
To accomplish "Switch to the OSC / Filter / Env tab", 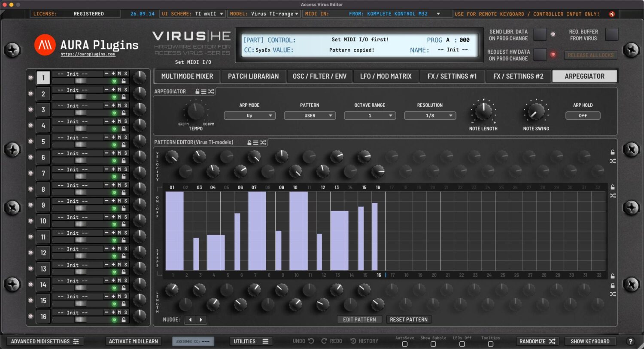I will tap(319, 76).
